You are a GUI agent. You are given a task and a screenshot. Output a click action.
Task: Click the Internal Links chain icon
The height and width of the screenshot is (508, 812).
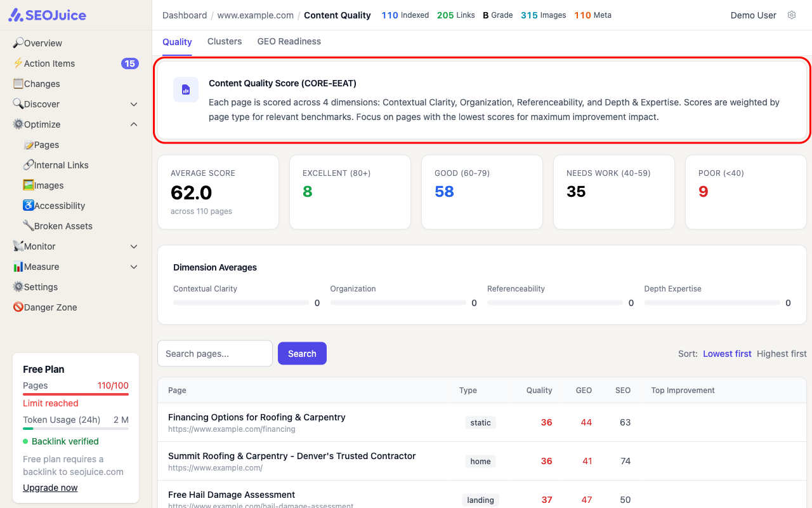point(29,165)
